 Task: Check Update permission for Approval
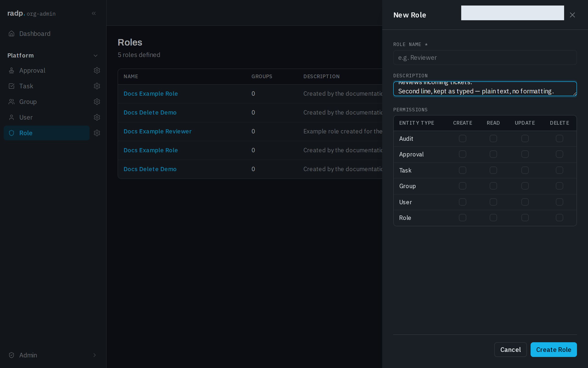pyautogui.click(x=525, y=154)
